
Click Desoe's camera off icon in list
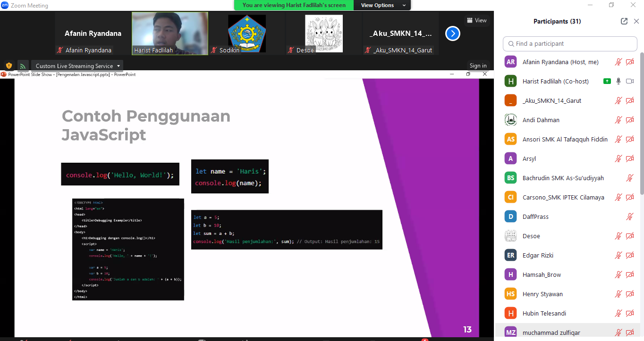tap(630, 236)
